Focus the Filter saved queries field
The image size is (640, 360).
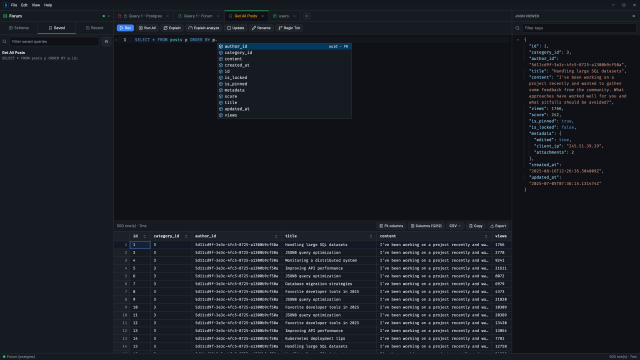(x=54, y=41)
